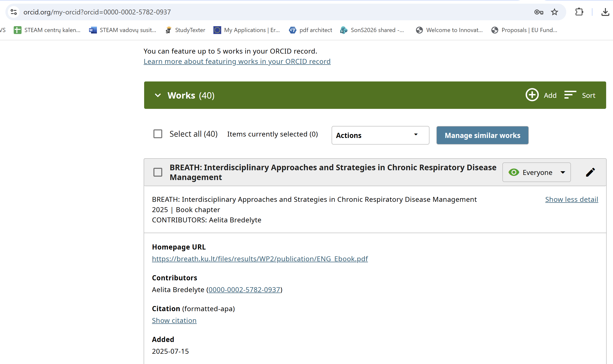Image resolution: width=613 pixels, height=364 pixels.
Task: Click the browser address bar URL
Action: [x=97, y=12]
